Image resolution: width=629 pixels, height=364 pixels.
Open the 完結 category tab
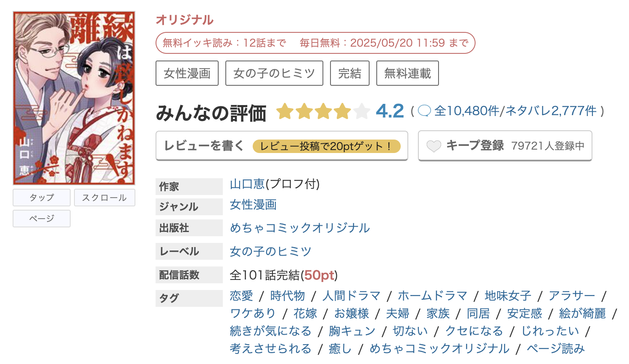(349, 73)
